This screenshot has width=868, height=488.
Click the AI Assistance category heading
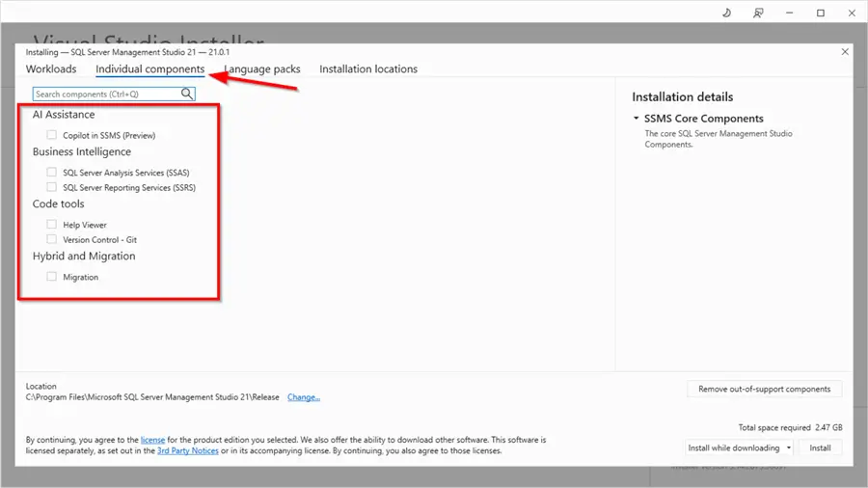(64, 115)
